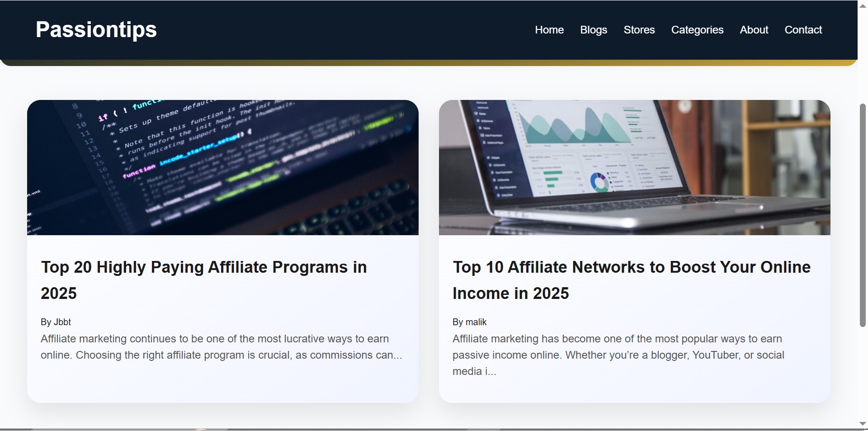
Task: Open the Blogs menu item
Action: pos(594,30)
